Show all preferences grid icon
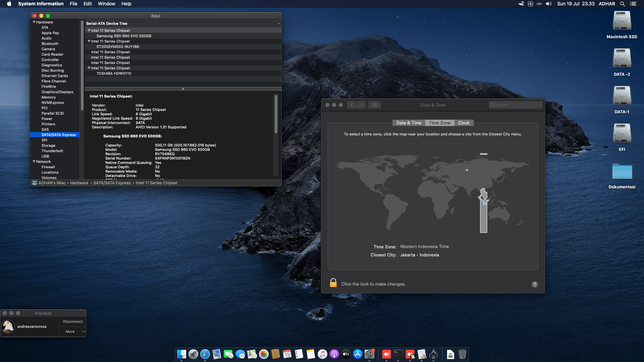The image size is (644, 362). (375, 105)
